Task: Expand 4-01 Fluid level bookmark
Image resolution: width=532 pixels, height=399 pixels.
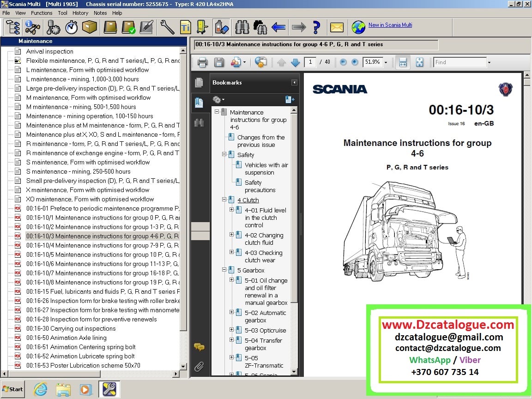Action: click(231, 210)
